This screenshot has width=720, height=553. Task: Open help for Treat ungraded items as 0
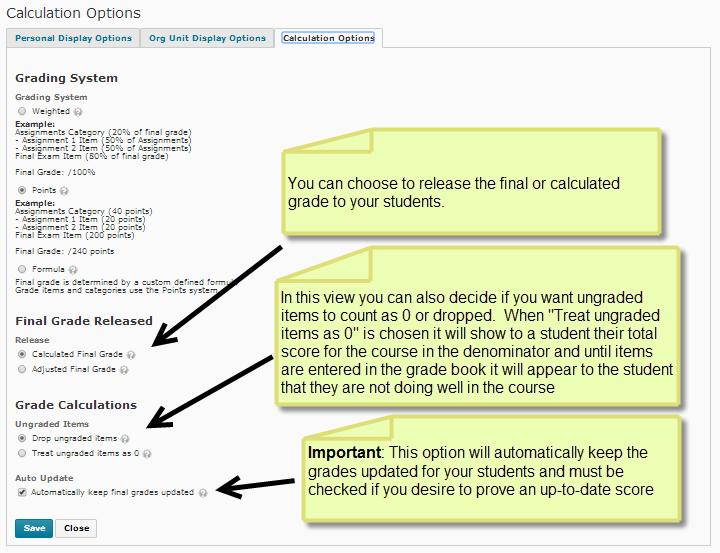(148, 453)
